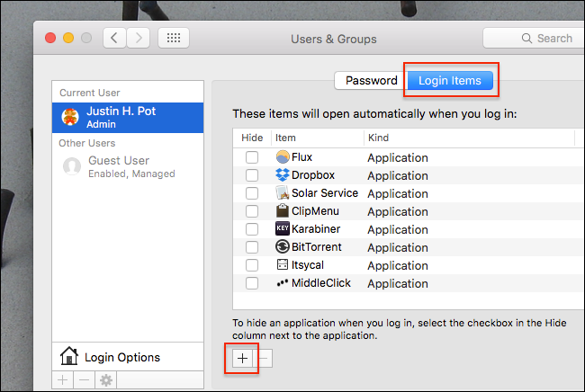
Task: Select the Karabiner item name
Action: [x=316, y=228]
